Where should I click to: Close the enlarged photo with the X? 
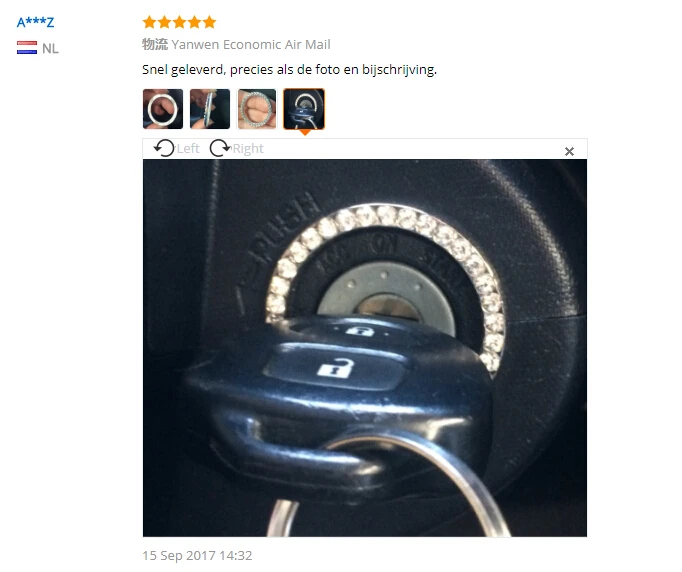(x=569, y=151)
